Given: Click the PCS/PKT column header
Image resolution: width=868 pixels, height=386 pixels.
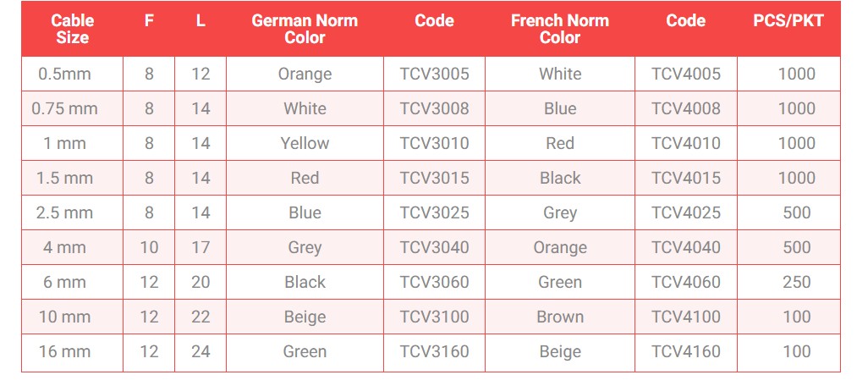Looking at the screenshot, I should tap(788, 29).
